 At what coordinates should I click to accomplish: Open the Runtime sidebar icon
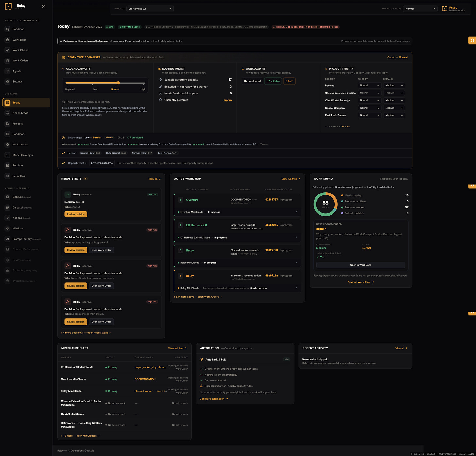click(8, 165)
